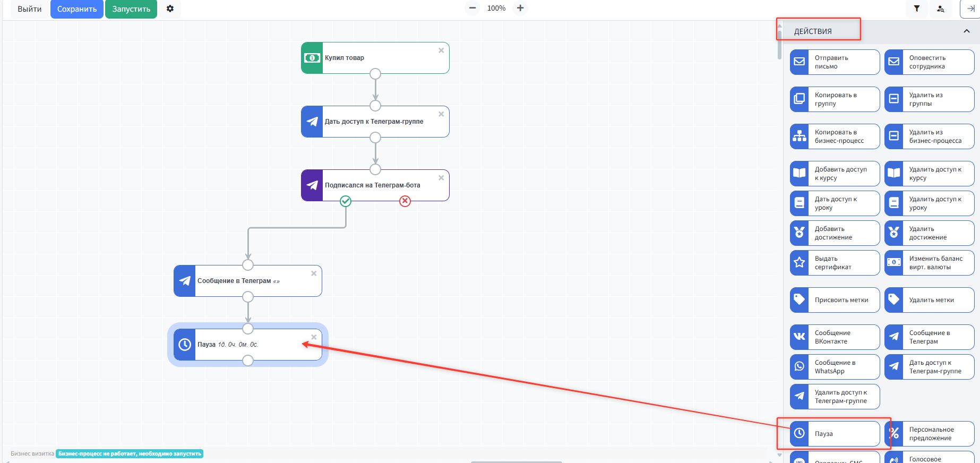Click 'Выйти' to exit editor
This screenshot has height=463, width=980.
click(30, 9)
